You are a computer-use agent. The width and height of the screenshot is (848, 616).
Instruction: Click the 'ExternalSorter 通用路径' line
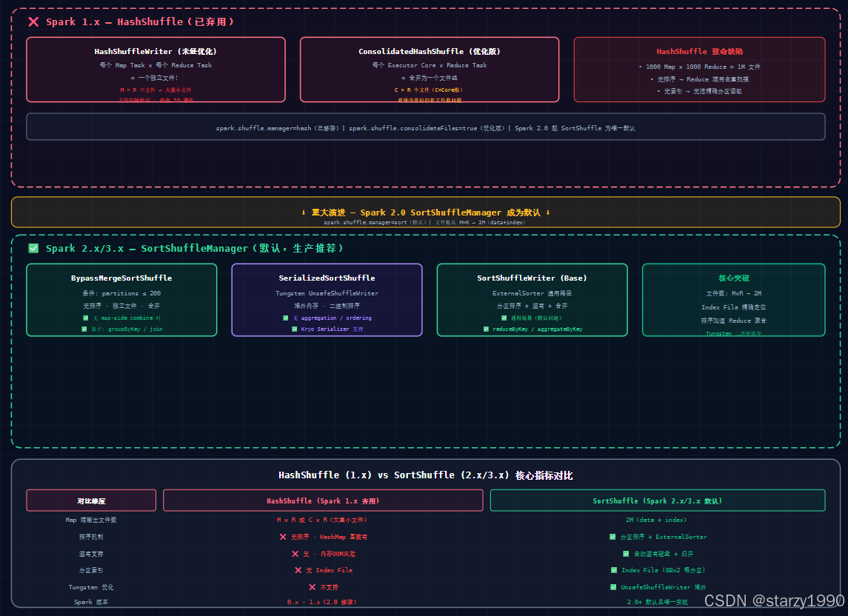coord(532,293)
